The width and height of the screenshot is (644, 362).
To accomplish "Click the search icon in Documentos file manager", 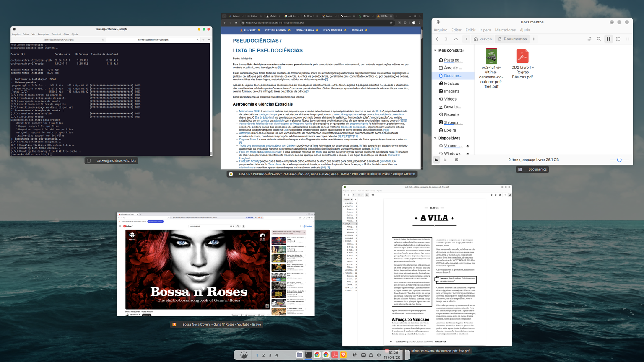I will coord(599,39).
